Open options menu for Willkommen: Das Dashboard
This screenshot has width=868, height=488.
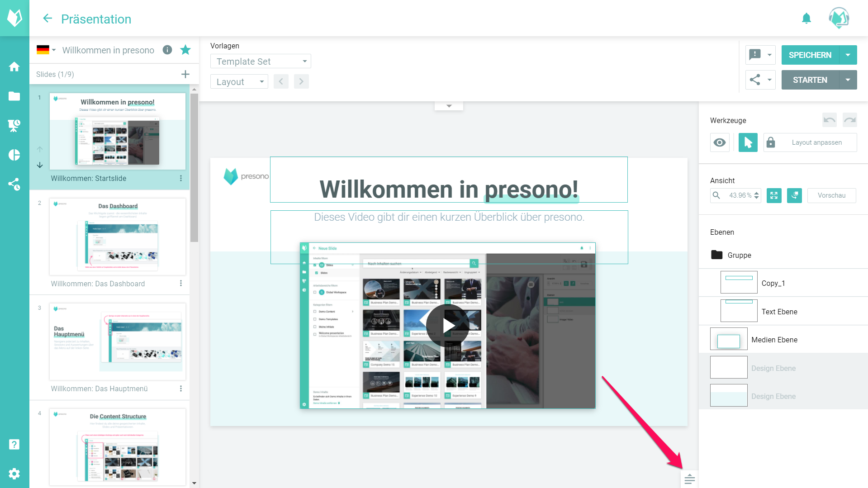pyautogui.click(x=181, y=283)
